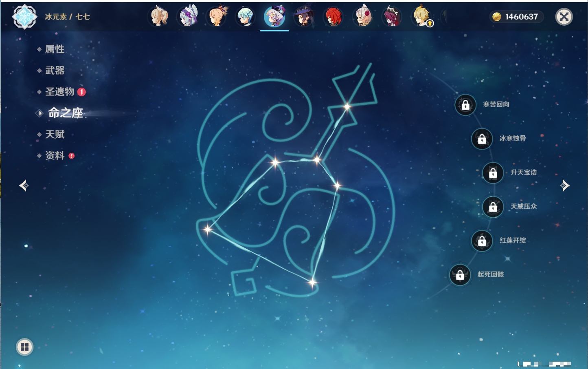The width and height of the screenshot is (588, 369).
Task: Click the lock icon for 升天宝诰
Action: [493, 173]
